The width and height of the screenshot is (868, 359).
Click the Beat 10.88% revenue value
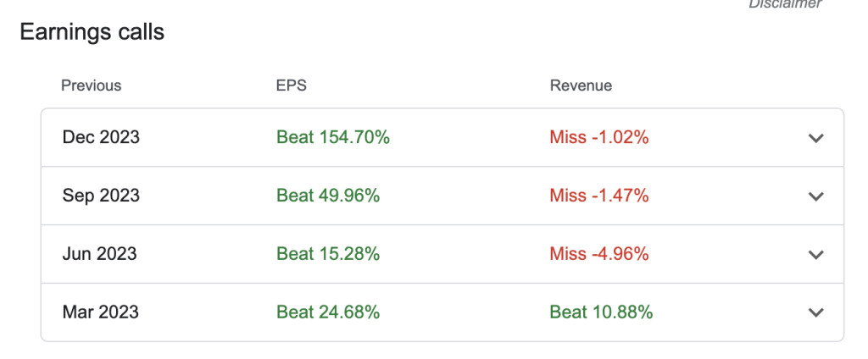point(601,312)
